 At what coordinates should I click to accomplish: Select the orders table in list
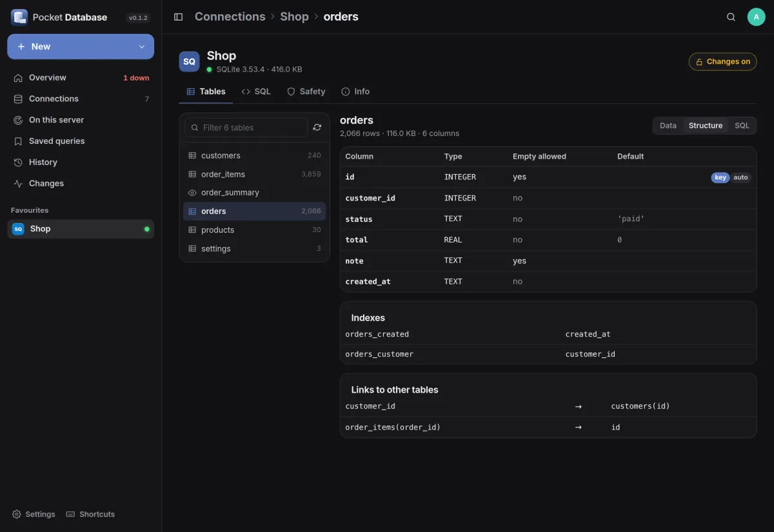pos(255,211)
